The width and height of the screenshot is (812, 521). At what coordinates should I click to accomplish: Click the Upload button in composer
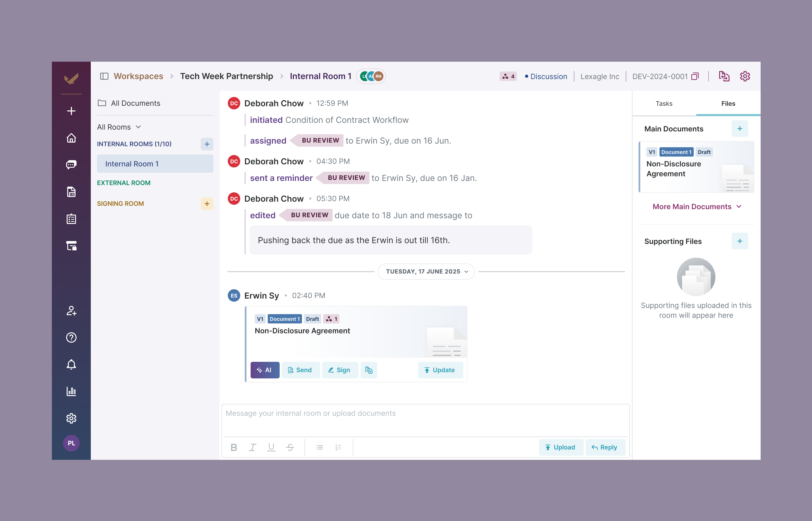tap(561, 447)
